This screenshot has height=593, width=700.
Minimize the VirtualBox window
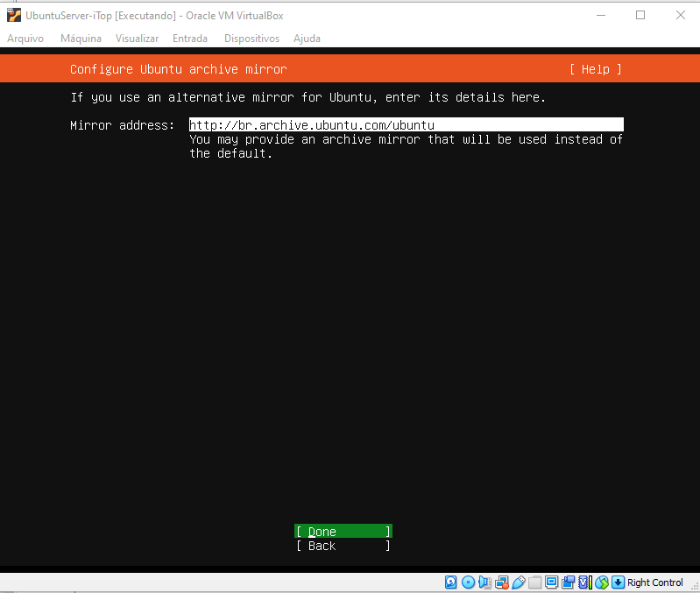point(601,15)
